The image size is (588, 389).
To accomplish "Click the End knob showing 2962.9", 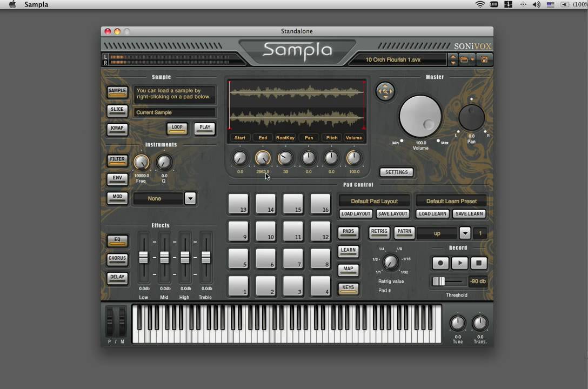I will (263, 158).
